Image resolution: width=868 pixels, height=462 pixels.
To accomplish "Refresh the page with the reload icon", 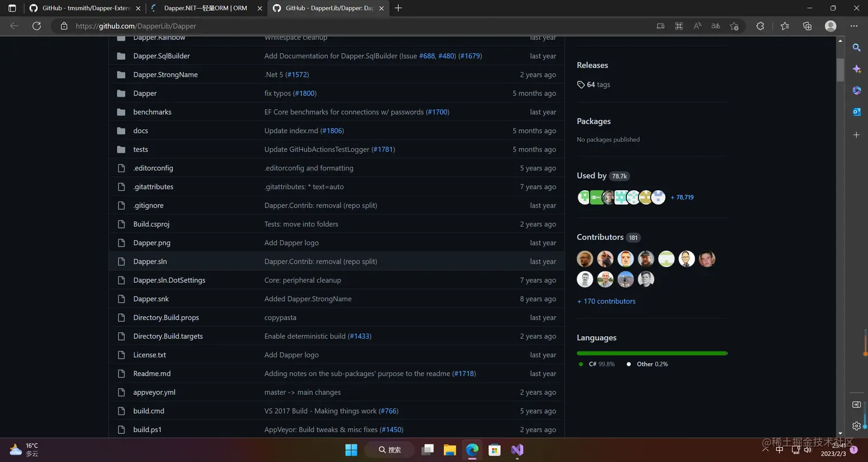I will coord(37,26).
